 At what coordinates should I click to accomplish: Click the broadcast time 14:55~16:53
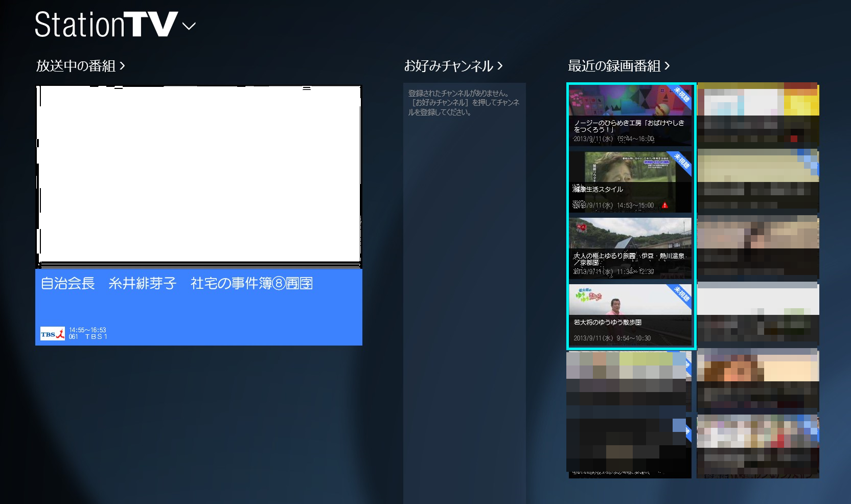[87, 330]
